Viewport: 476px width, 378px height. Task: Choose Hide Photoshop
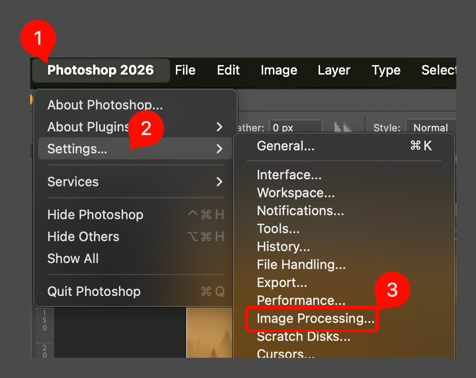tap(135, 215)
